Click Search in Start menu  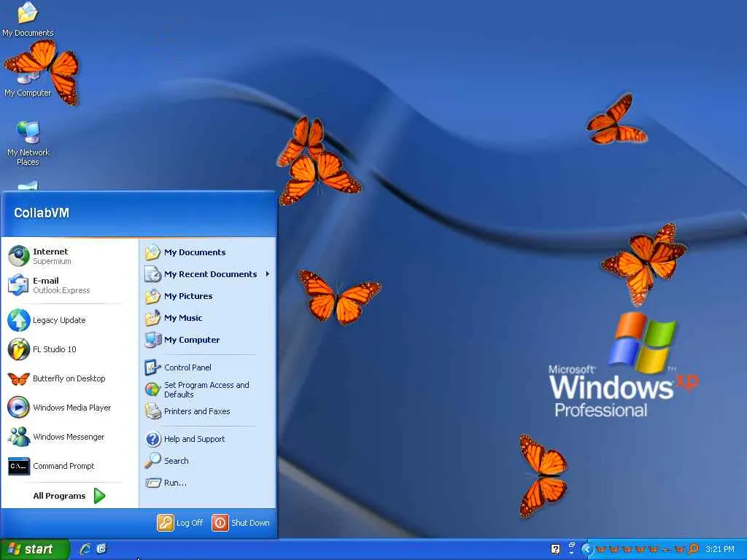[207, 461]
